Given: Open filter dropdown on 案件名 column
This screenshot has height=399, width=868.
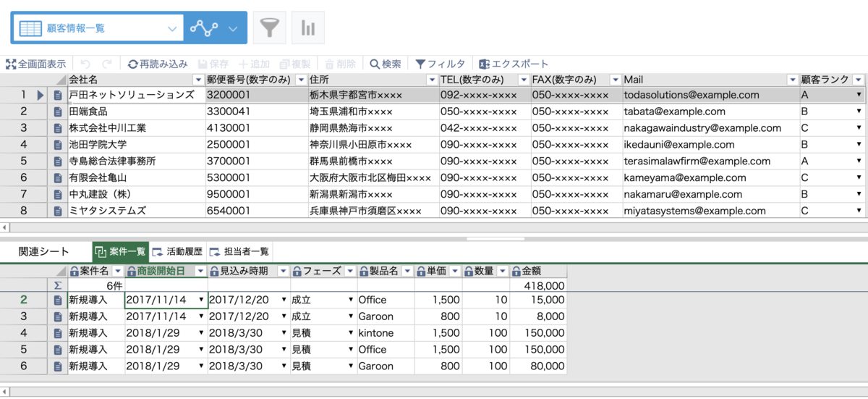Looking at the screenshot, I should 117,272.
